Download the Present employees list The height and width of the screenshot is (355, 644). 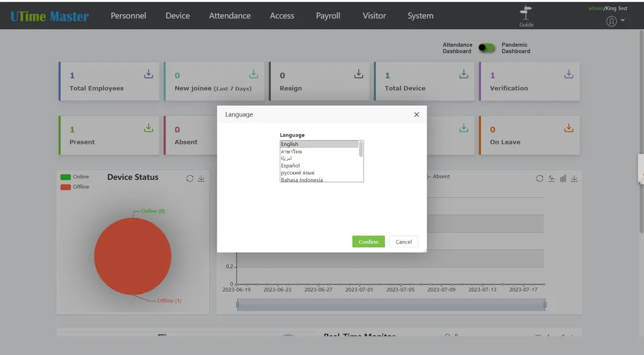tap(148, 128)
